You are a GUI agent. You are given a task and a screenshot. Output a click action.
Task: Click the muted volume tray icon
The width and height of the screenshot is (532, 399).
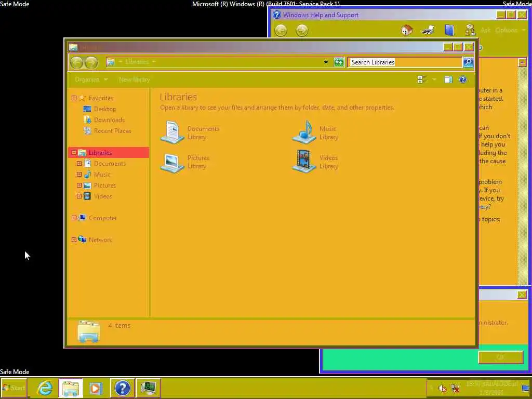[442, 388]
